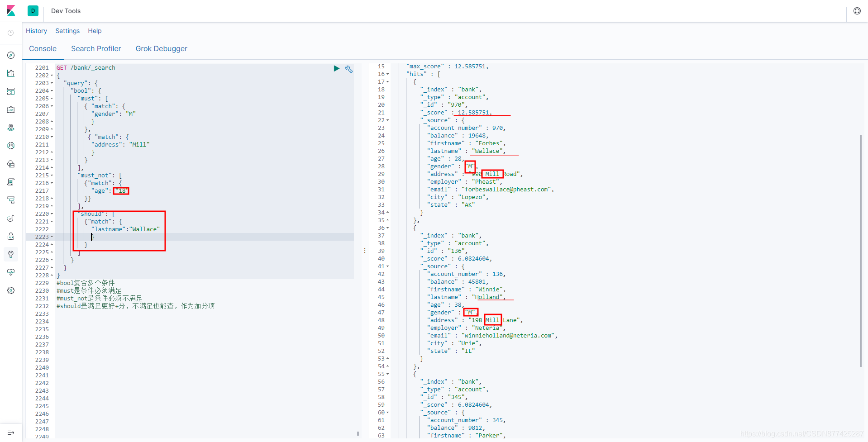
Task: Open Dashboard from the sidebar
Action: (11, 91)
